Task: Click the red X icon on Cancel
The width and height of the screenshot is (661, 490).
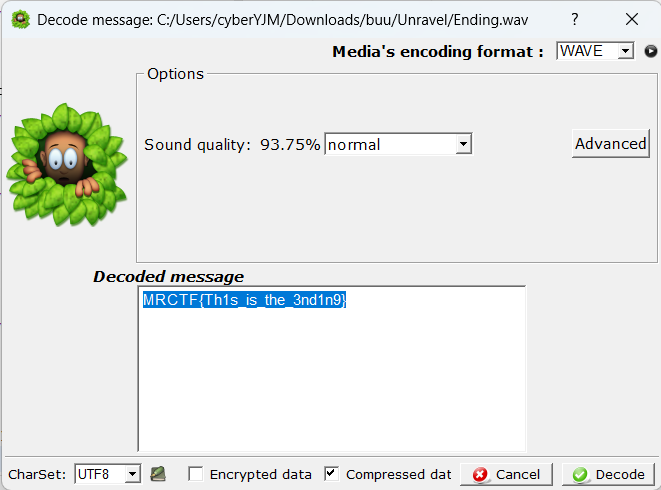Action: 480,474
